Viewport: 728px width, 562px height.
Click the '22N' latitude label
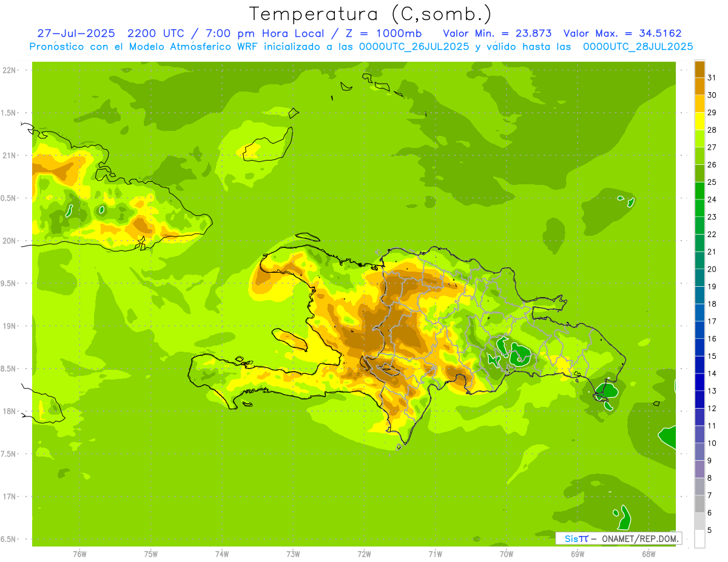coord(10,70)
